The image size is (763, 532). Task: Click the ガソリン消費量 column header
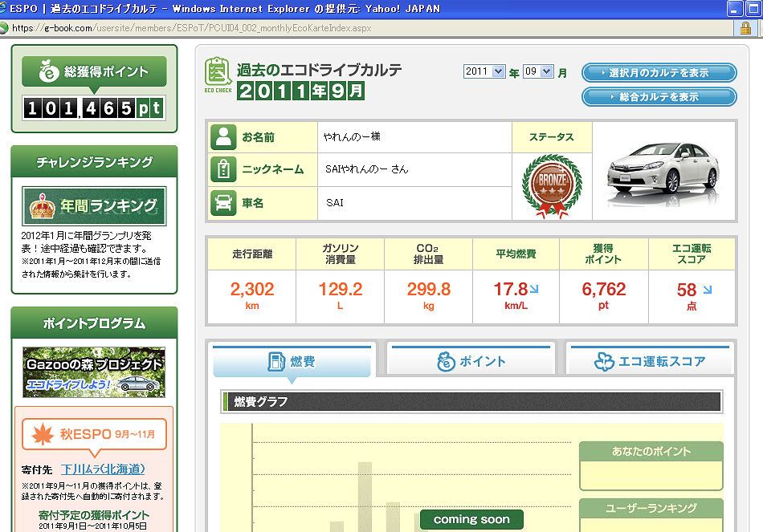pos(341,254)
